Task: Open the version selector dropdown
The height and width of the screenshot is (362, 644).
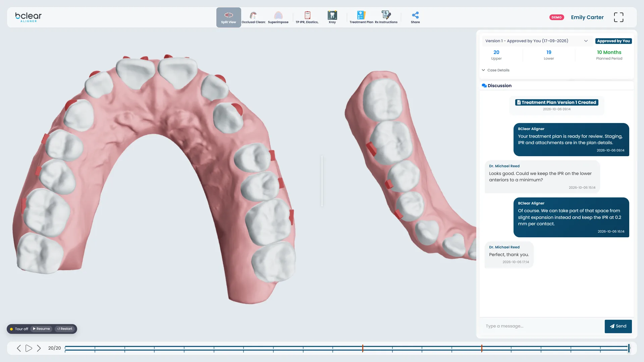Action: click(x=537, y=41)
